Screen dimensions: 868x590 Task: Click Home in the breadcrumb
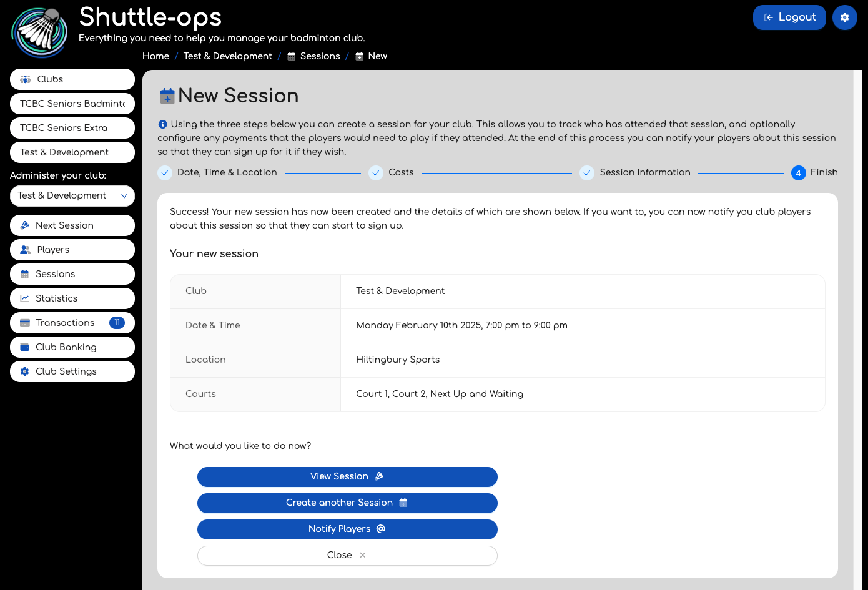(155, 56)
